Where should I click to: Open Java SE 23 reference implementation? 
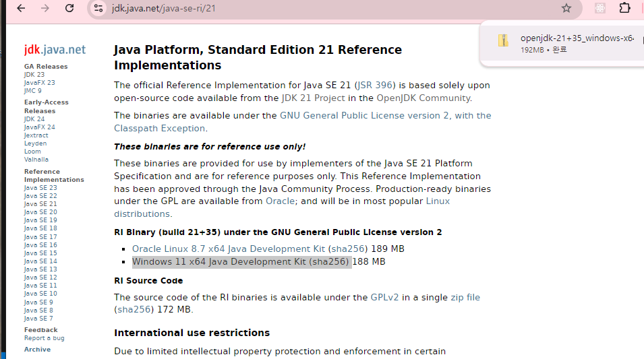(40, 188)
